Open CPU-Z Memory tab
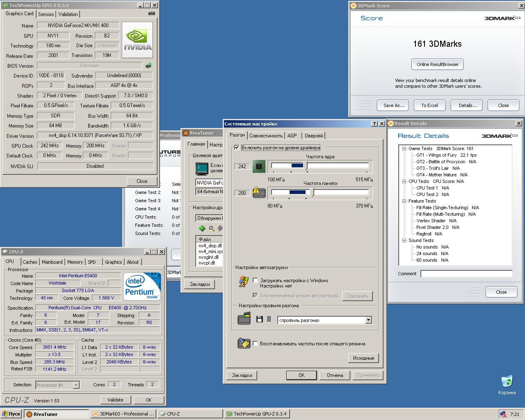525x420 pixels. (75, 262)
